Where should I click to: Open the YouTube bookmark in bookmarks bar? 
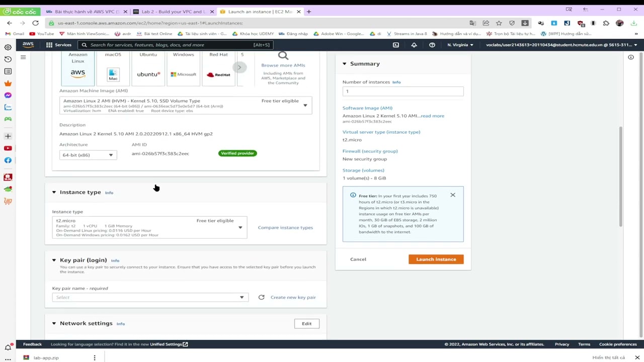42,34
